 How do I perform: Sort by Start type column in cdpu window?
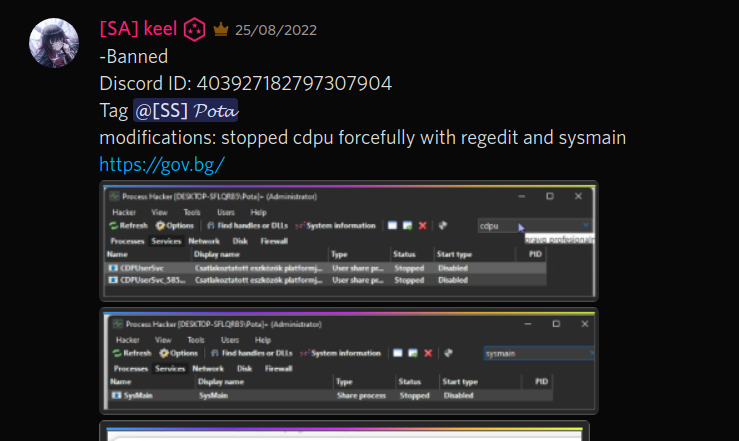click(454, 254)
